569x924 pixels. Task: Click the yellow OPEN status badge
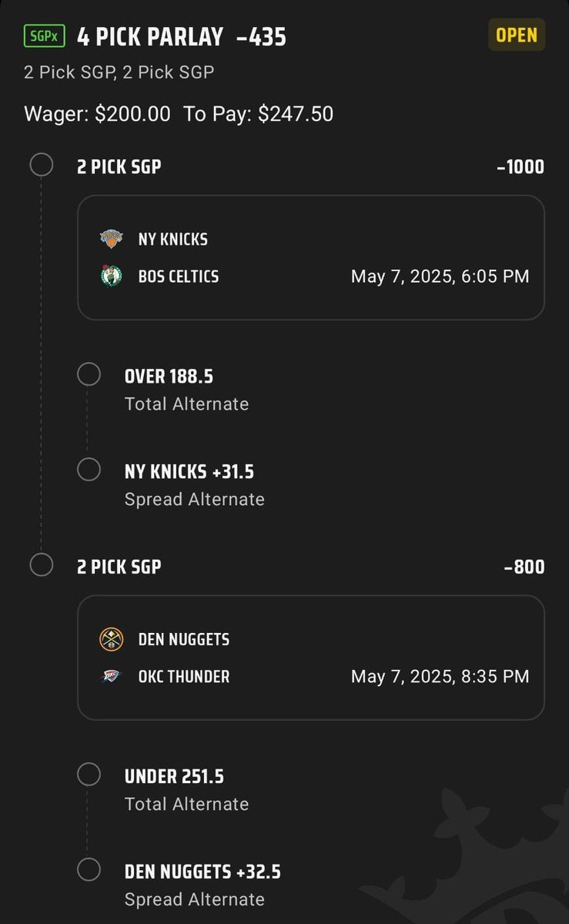coord(517,35)
